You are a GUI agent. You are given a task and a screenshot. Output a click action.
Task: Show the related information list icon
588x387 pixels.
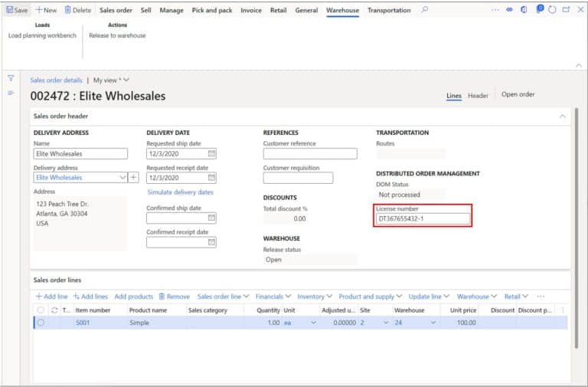point(11,93)
